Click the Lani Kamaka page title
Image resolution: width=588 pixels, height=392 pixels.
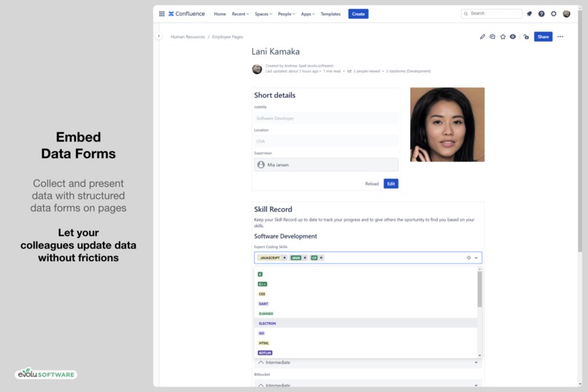point(276,51)
